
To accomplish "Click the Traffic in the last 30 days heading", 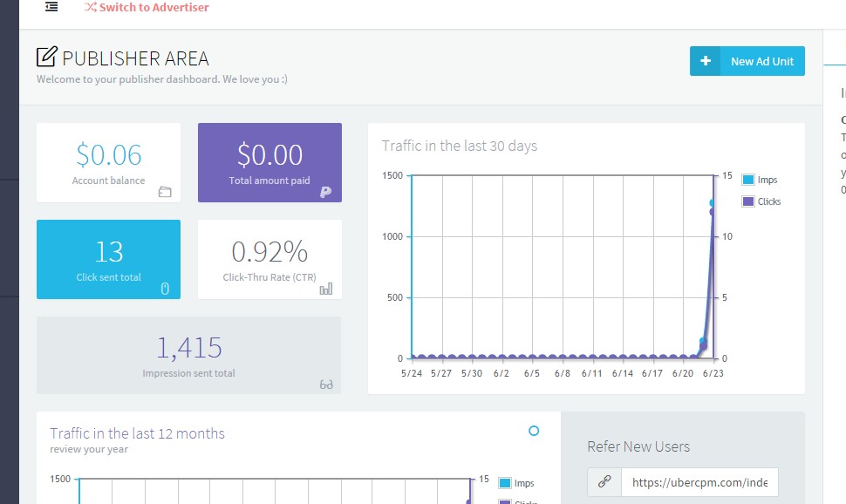I will tap(460, 146).
